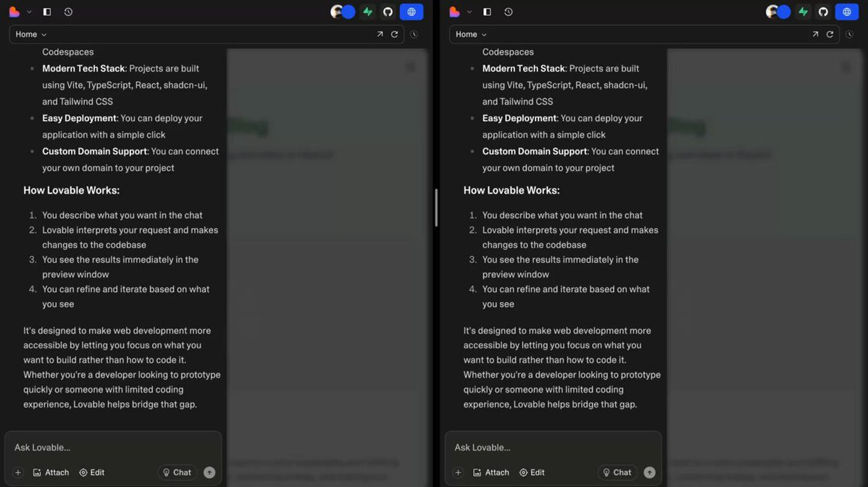Click 'Easy Deployment' text in left window
Image resolution: width=868 pixels, height=487 pixels.
pyautogui.click(x=79, y=118)
